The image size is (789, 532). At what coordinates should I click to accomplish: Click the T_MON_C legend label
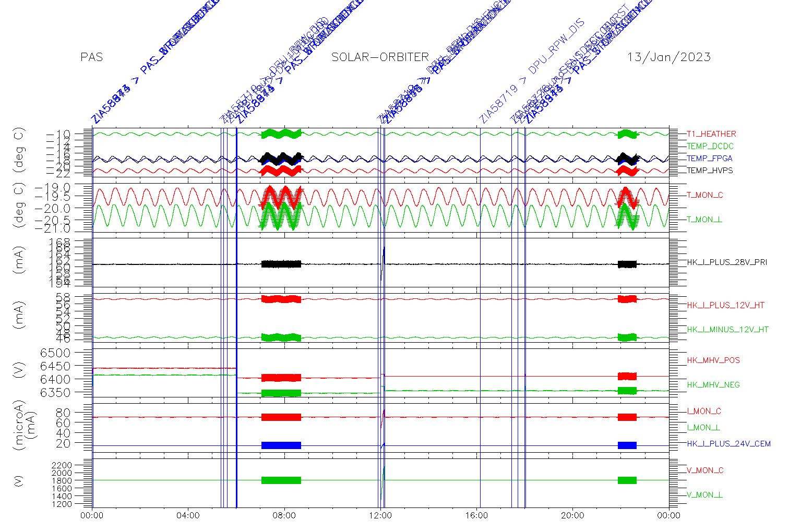[705, 195]
